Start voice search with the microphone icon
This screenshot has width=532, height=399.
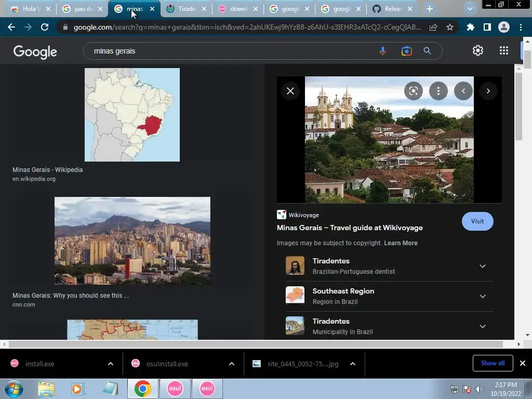tap(383, 51)
